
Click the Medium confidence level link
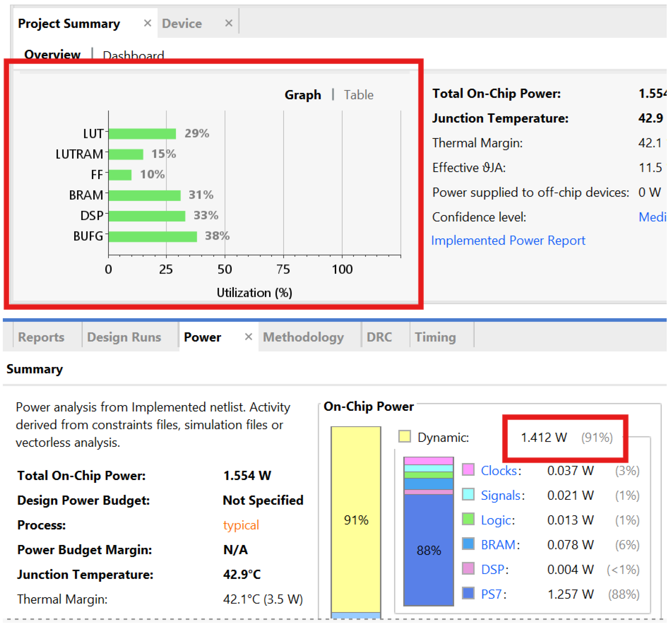652,217
